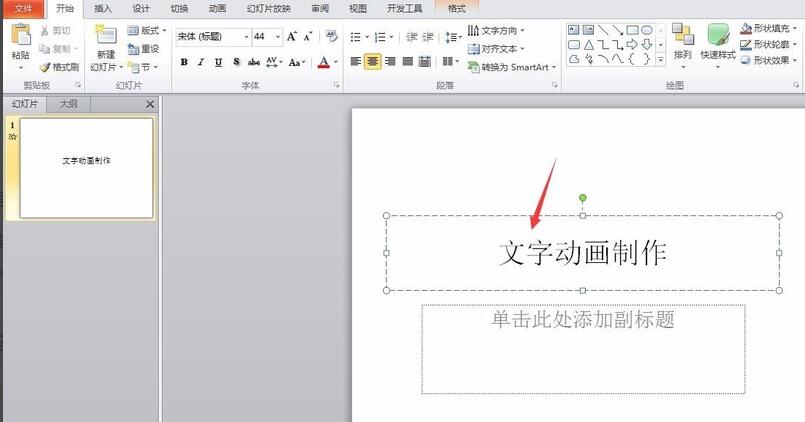Screen dimensions: 805x422
Task: Apply the red font color A
Action: 323,62
